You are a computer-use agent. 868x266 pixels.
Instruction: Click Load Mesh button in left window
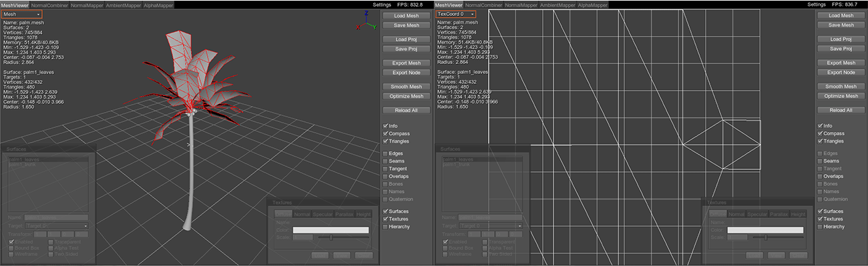click(407, 15)
